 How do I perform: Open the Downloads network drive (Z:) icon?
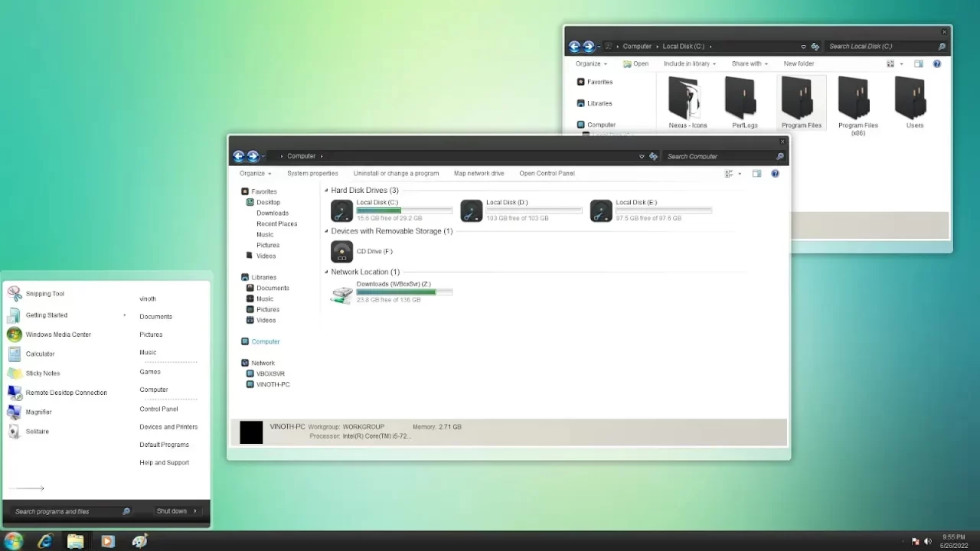[341, 293]
